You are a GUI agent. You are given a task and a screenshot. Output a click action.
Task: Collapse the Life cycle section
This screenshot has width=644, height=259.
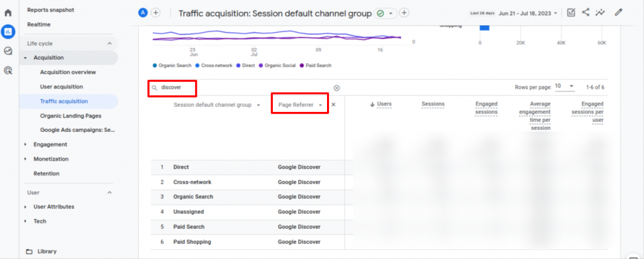tap(109, 43)
